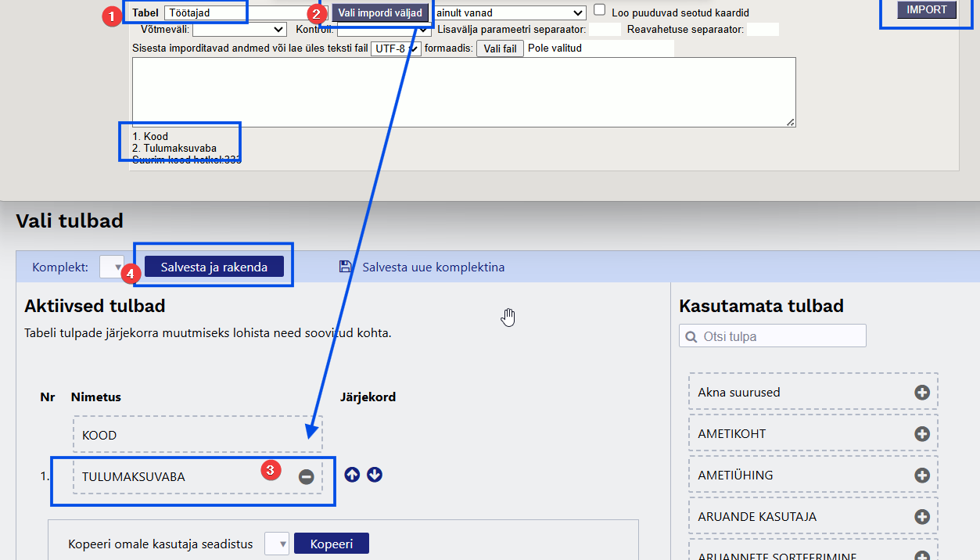
Task: Click the import data text area
Action: tap(463, 92)
